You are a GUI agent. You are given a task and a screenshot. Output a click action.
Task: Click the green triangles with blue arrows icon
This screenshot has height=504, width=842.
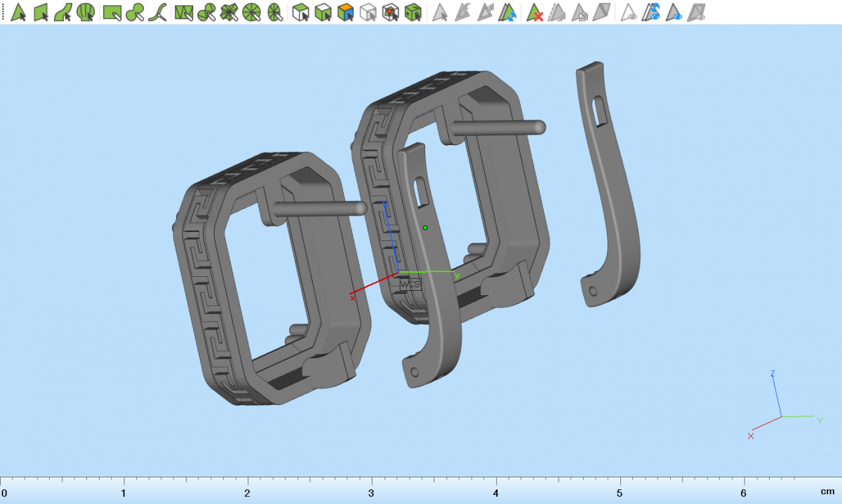pyautogui.click(x=508, y=12)
